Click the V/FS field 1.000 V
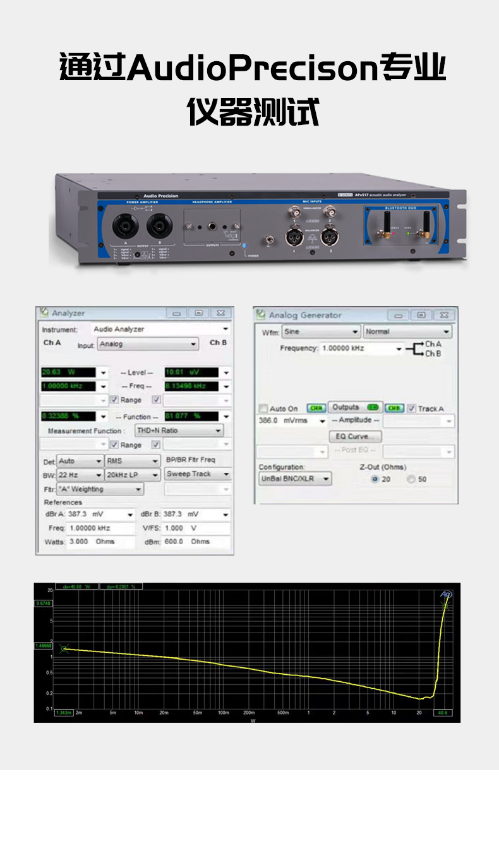 196,528
